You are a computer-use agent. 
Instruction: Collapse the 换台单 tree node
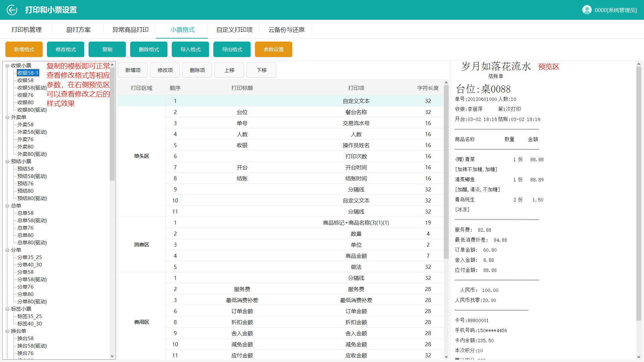pyautogui.click(x=7, y=331)
